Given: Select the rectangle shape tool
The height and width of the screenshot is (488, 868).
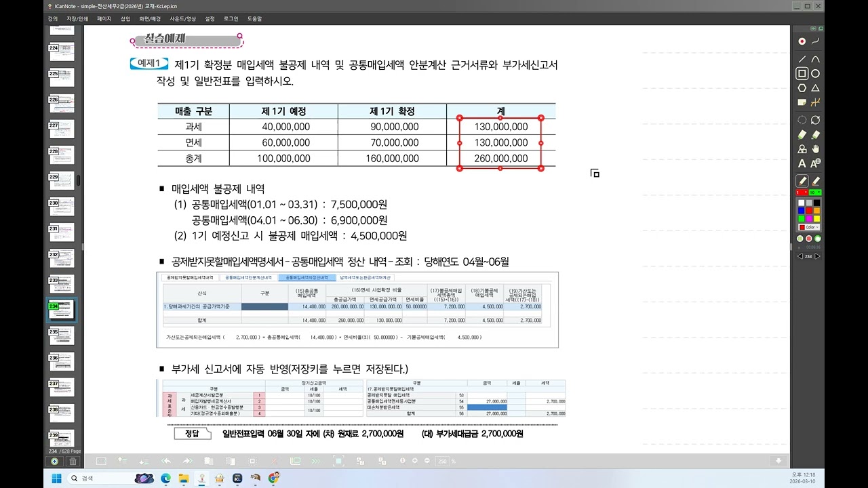Looking at the screenshot, I should 802,73.
